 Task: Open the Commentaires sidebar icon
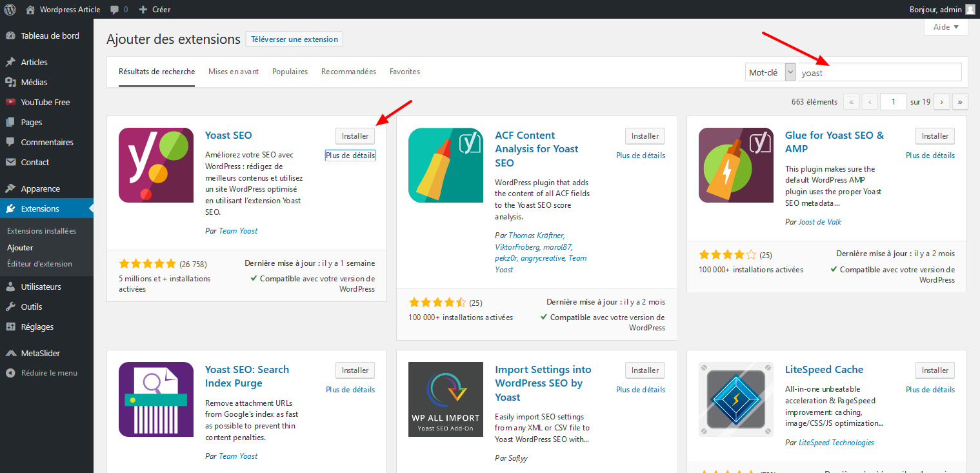click(x=10, y=142)
